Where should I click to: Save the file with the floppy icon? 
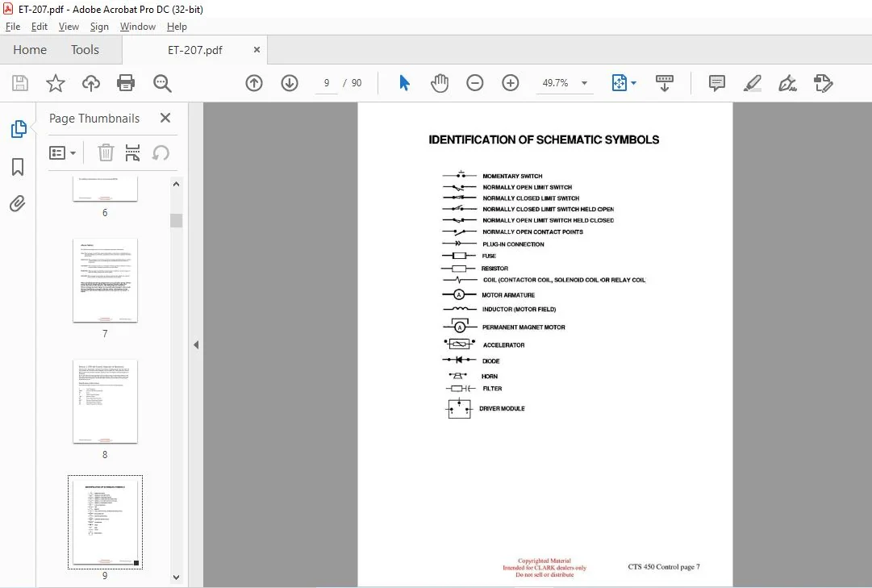20,83
